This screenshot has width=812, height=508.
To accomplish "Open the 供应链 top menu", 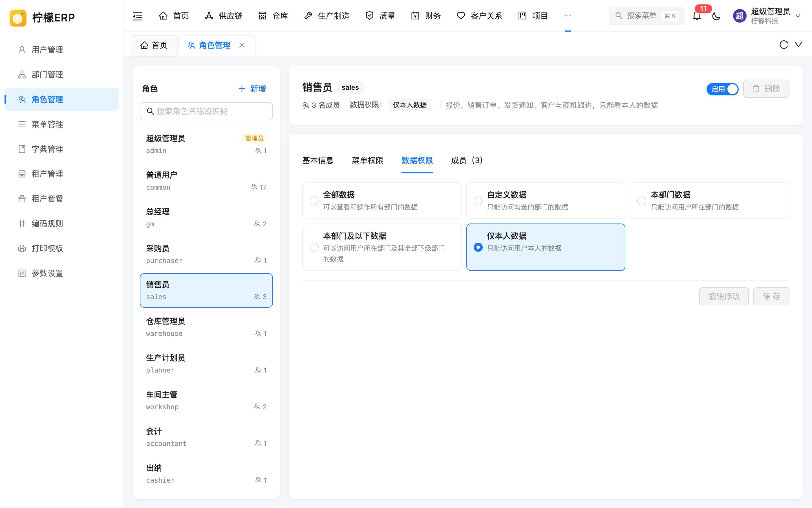I will (224, 16).
